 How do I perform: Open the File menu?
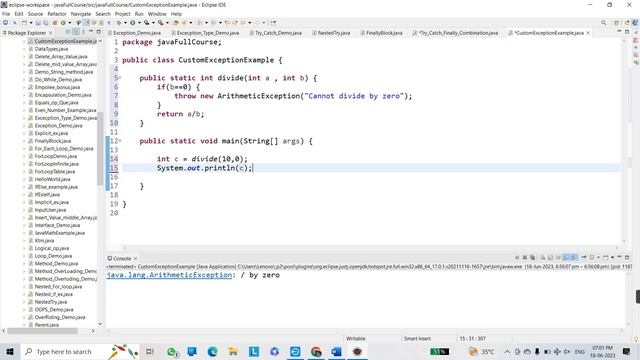tap(6, 14)
